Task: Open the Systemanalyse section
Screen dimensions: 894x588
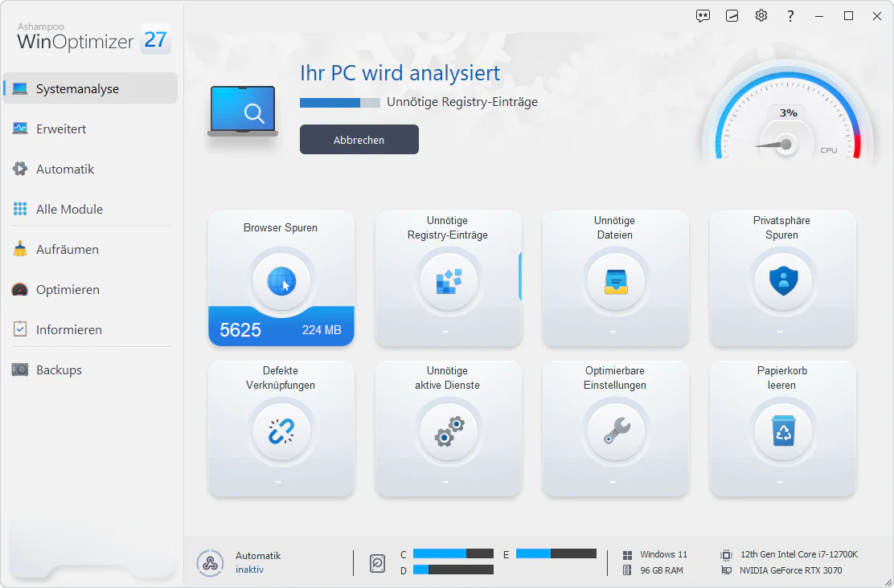Action: 90,88
